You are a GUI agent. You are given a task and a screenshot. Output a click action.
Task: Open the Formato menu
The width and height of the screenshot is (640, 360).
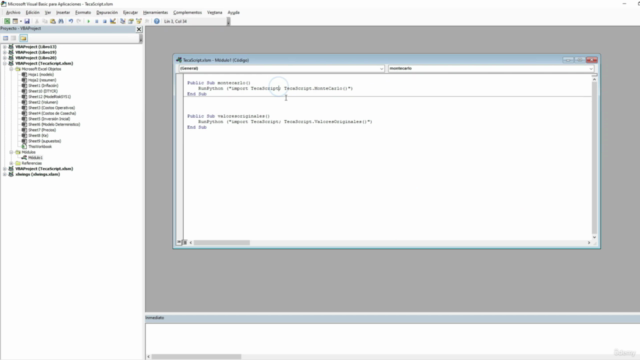83,13
